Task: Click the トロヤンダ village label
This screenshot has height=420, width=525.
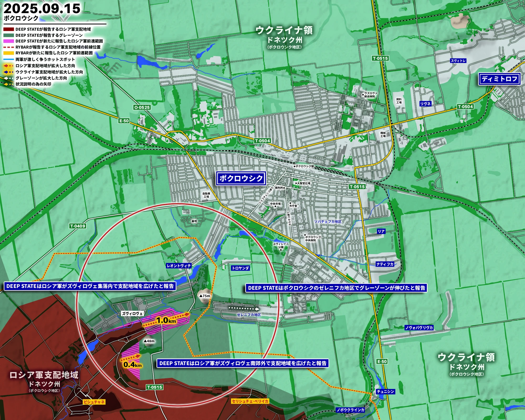Action: 240,268
